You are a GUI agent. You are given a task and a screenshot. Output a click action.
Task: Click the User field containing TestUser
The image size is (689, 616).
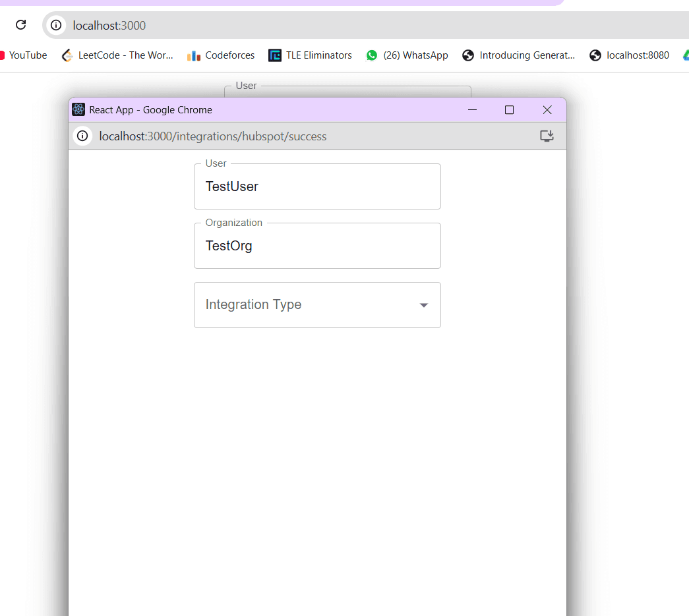coord(317,186)
